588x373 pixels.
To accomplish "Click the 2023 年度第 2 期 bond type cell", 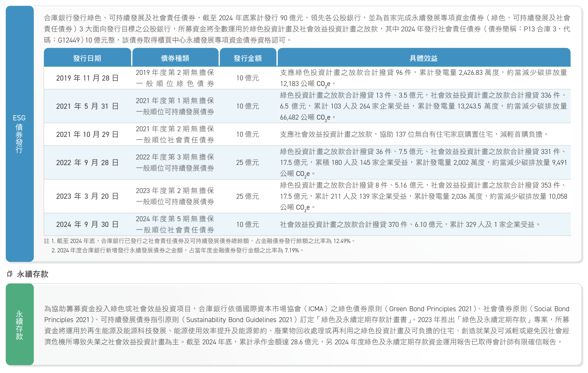I will [175, 196].
